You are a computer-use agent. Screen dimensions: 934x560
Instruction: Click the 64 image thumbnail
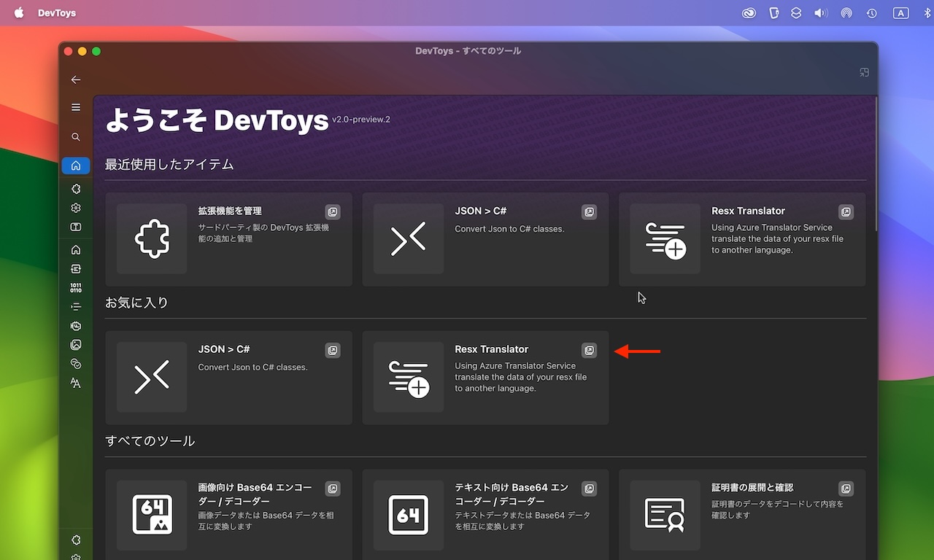[x=152, y=515]
